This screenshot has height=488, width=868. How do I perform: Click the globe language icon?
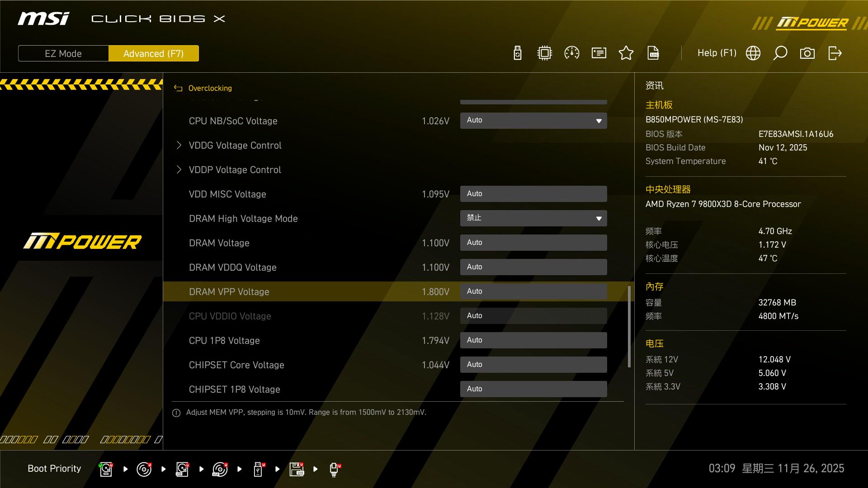[x=753, y=53]
